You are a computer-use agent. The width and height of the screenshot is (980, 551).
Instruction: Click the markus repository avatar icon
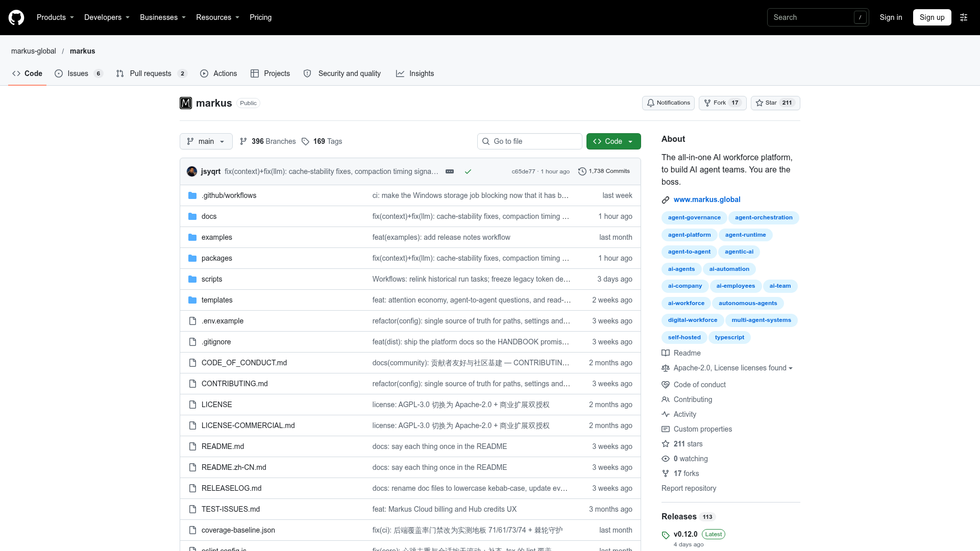(x=186, y=103)
